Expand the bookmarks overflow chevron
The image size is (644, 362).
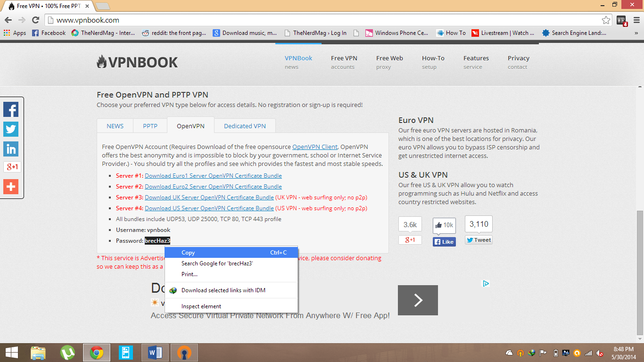(637, 33)
